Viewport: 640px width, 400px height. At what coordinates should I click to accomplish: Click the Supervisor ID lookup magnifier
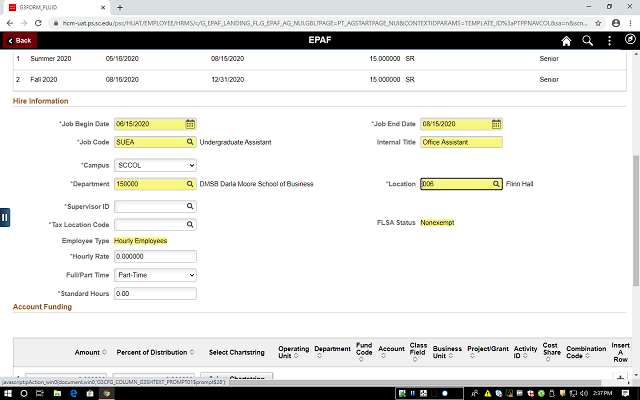pyautogui.click(x=190, y=205)
